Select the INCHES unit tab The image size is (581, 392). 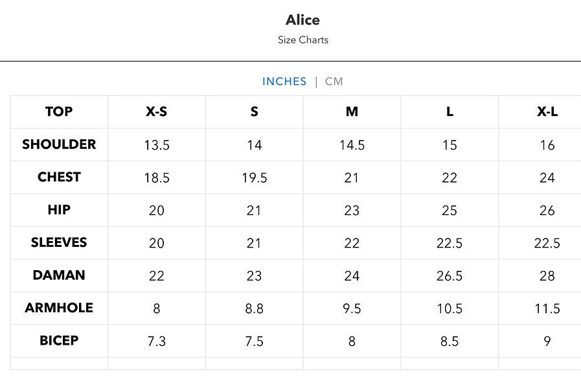284,82
